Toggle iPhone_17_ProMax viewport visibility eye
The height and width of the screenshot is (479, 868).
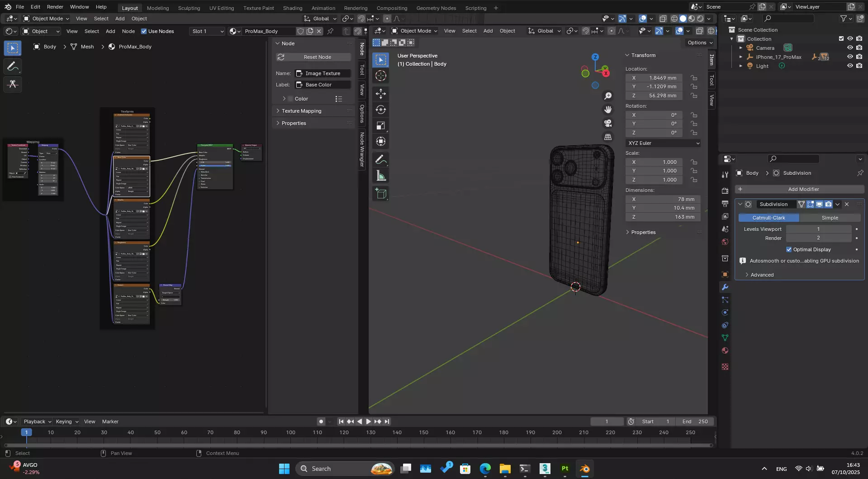coord(850,57)
